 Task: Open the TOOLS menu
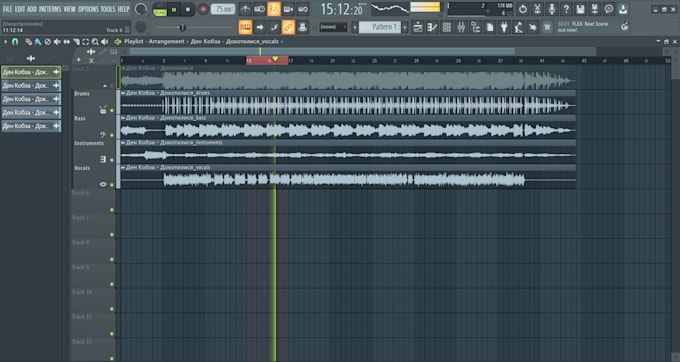point(108,9)
